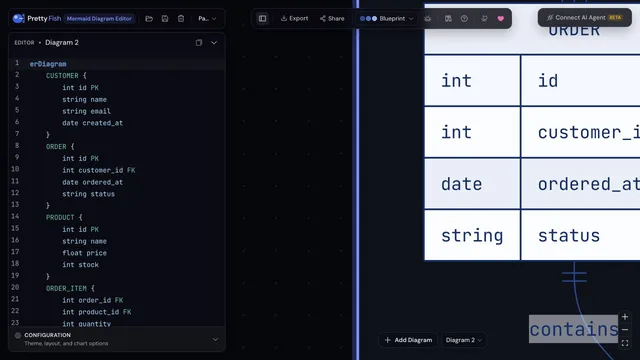The image size is (640, 360).
Task: Toggle the light/dark mode sun icon
Action: (427, 18)
